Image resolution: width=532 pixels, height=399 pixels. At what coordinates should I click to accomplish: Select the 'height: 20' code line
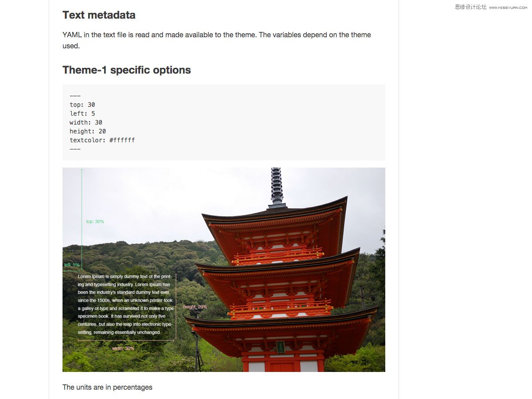(88, 131)
